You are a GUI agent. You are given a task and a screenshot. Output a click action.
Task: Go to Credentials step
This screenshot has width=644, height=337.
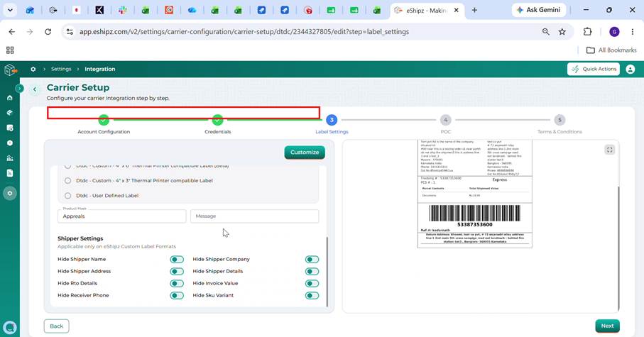click(218, 121)
